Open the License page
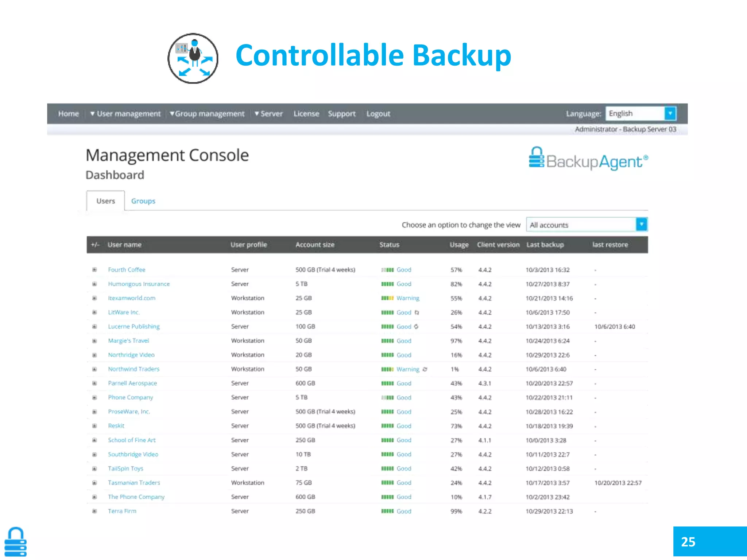The height and width of the screenshot is (560, 747). click(306, 114)
